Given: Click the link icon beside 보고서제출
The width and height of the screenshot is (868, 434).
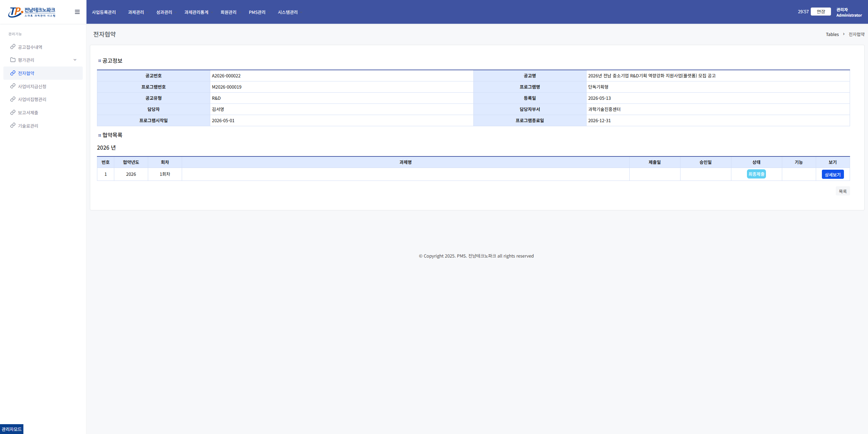Looking at the screenshot, I should point(13,112).
